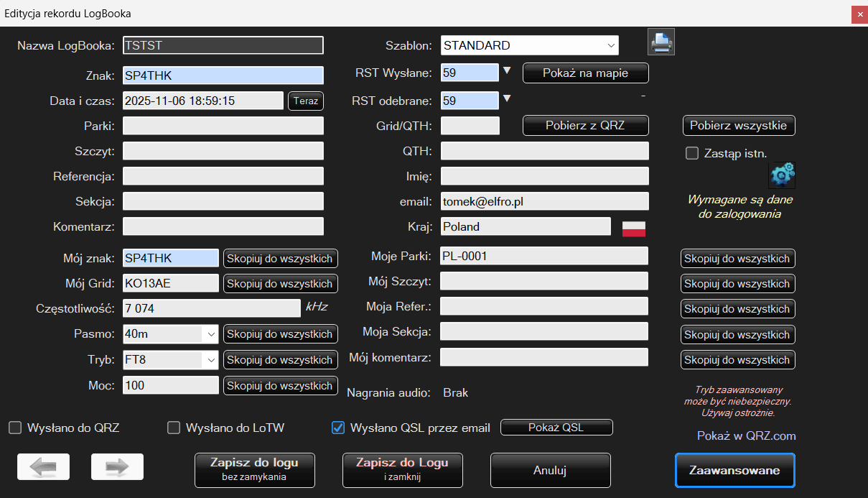Click the printer icon next to Szablon
The image size is (868, 498).
pos(661,43)
